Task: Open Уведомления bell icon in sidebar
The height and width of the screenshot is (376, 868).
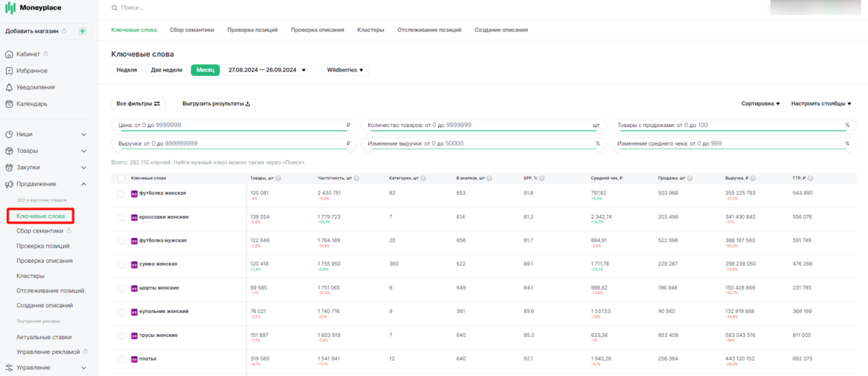Action: pyautogui.click(x=9, y=87)
